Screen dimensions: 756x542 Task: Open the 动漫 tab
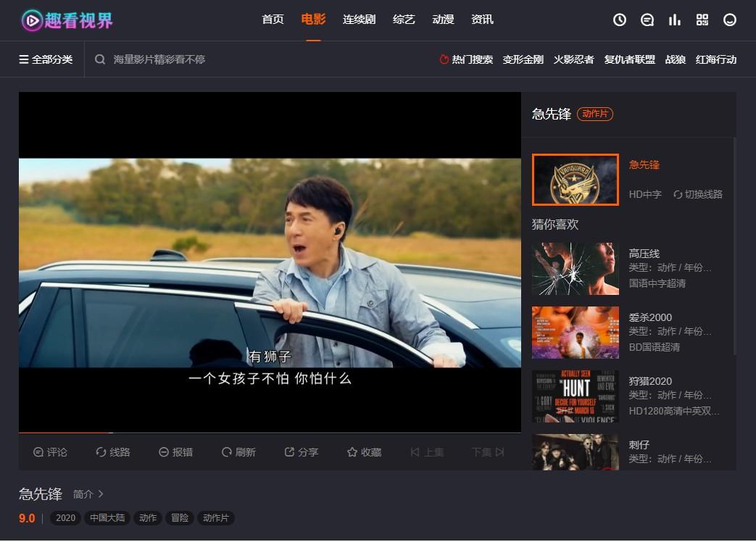(443, 20)
